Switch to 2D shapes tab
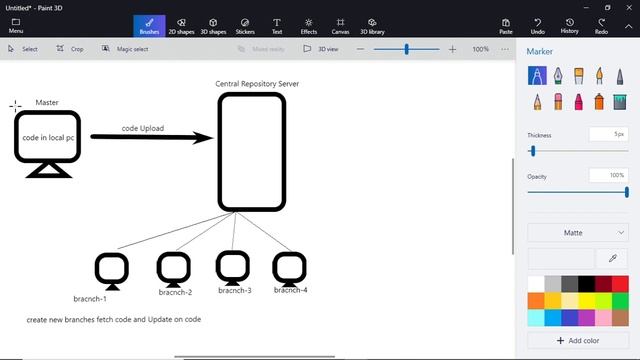This screenshot has height=360, width=640. [x=181, y=26]
